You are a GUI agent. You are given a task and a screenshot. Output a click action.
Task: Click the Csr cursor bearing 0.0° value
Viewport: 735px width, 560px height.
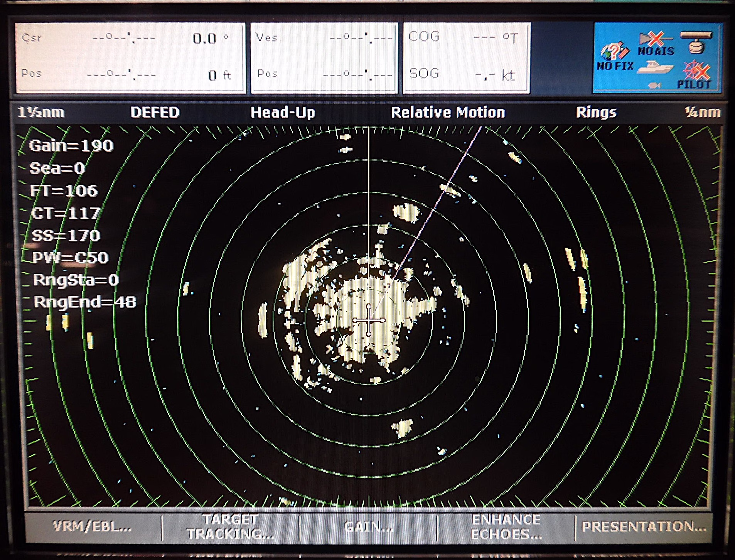[x=210, y=39]
